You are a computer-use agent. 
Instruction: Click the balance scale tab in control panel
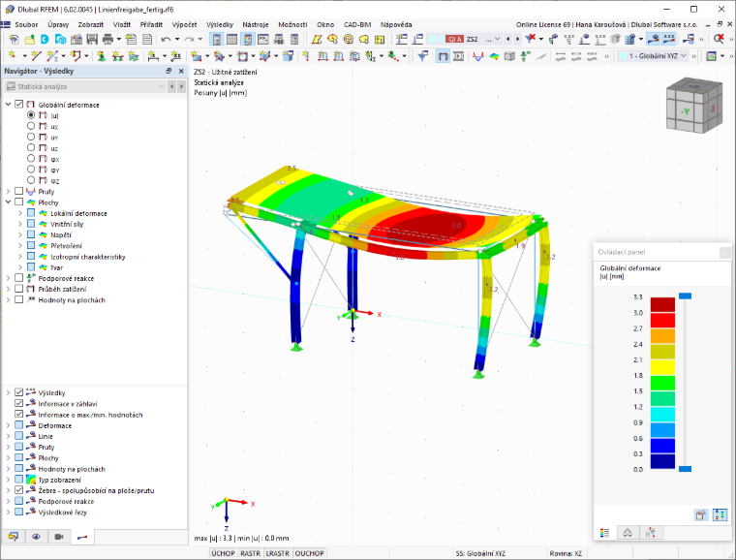(x=628, y=532)
